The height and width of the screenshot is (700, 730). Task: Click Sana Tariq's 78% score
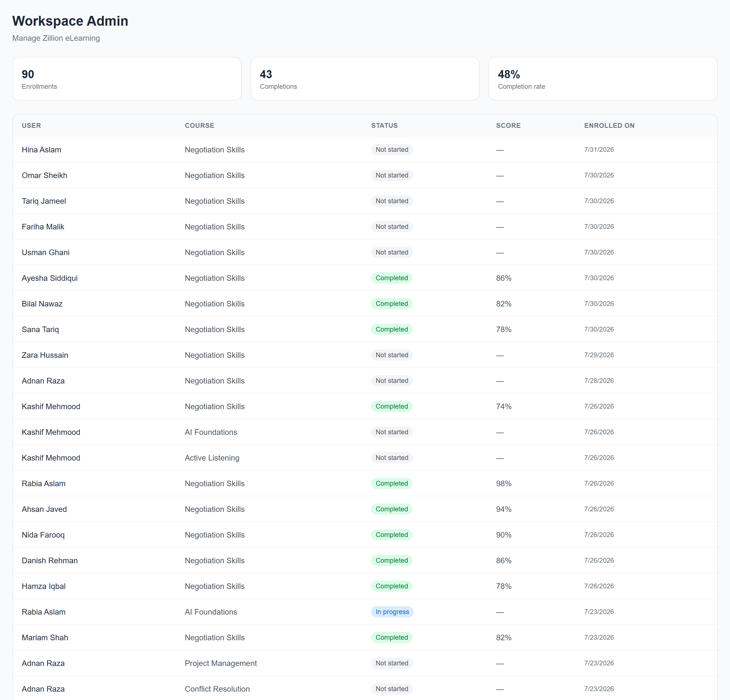coord(504,330)
